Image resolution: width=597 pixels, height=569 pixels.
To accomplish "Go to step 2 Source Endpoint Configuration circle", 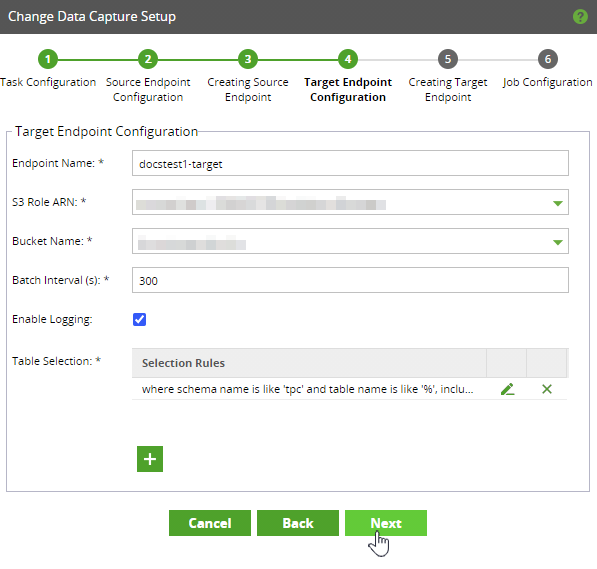I will click(148, 59).
